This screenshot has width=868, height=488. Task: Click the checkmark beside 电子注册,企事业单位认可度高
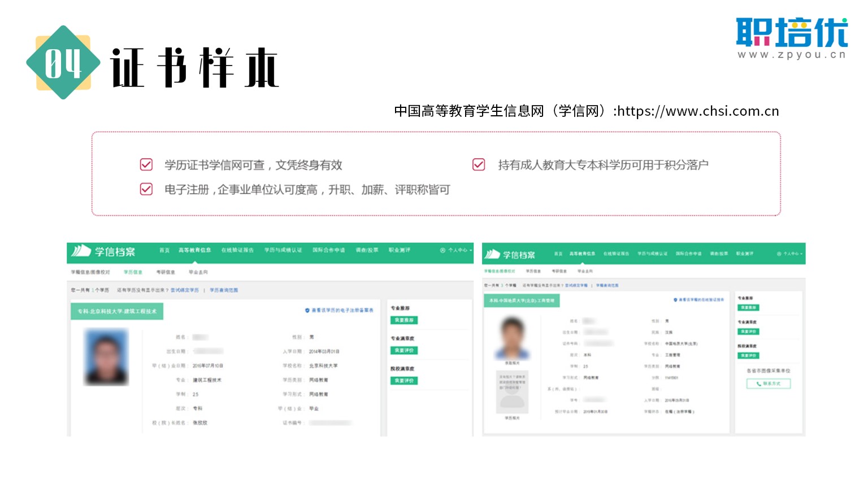coord(146,189)
